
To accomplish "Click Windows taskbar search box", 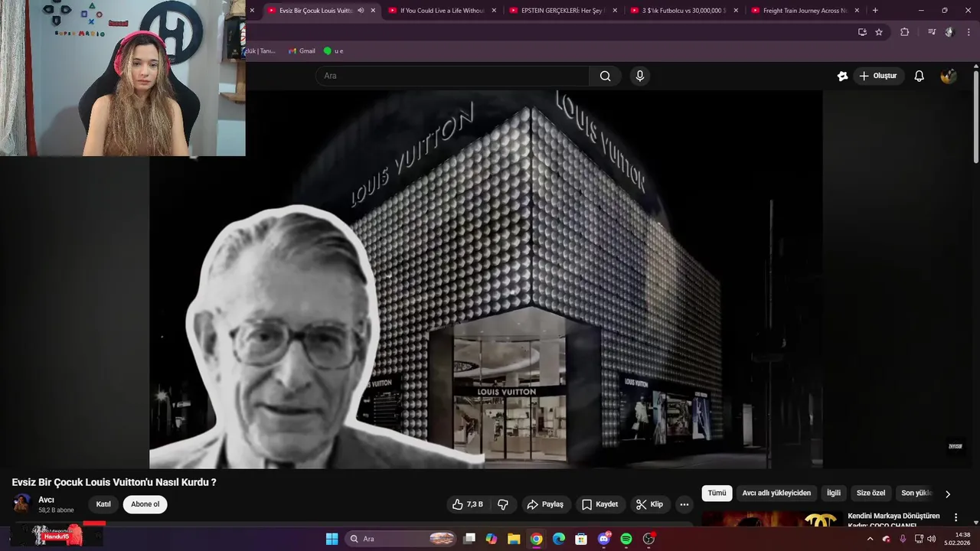I will (402, 539).
